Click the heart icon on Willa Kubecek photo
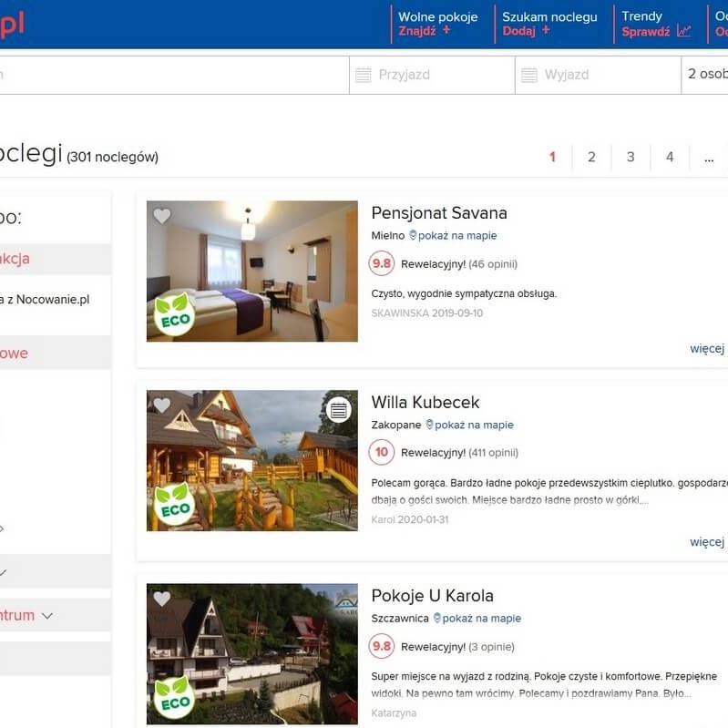The height and width of the screenshot is (728, 728). pos(162,405)
